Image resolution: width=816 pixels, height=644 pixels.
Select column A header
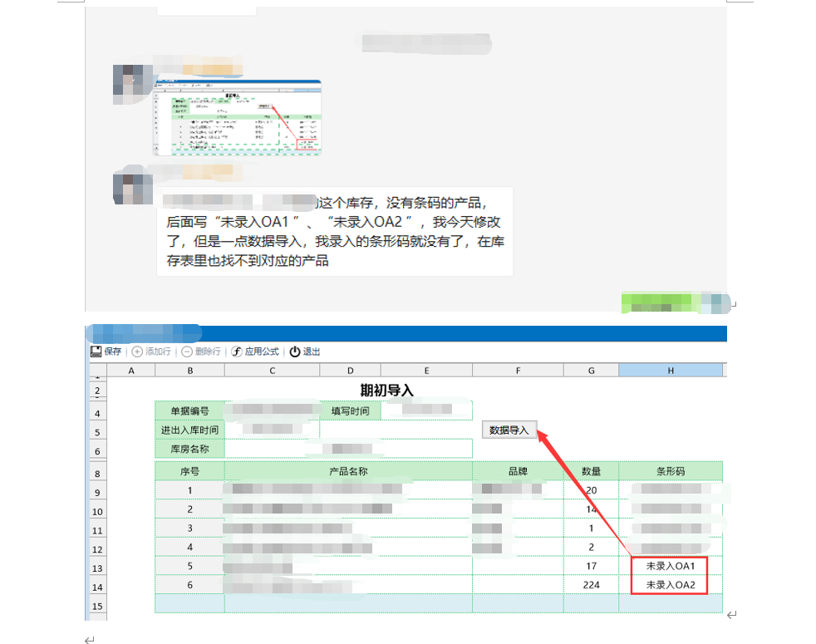tap(131, 371)
